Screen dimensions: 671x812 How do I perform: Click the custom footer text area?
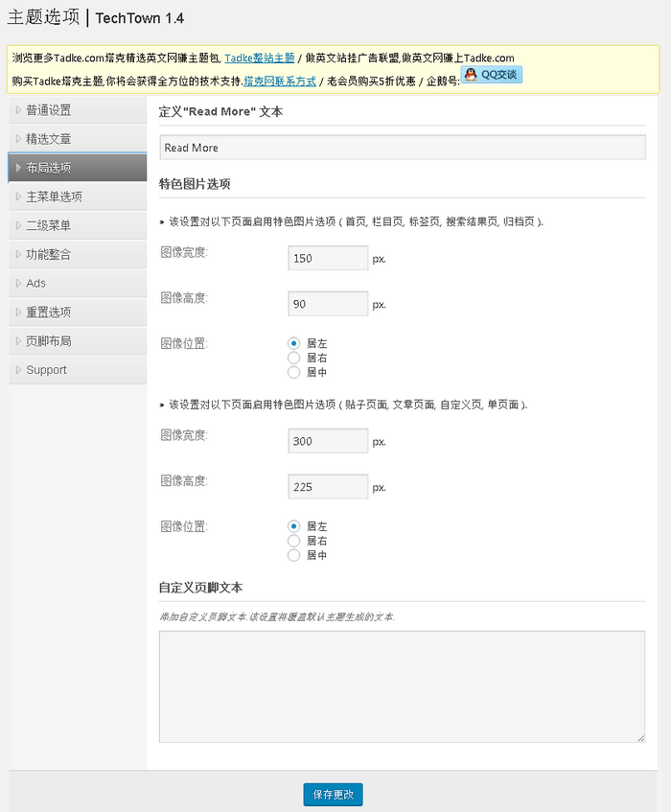point(402,685)
